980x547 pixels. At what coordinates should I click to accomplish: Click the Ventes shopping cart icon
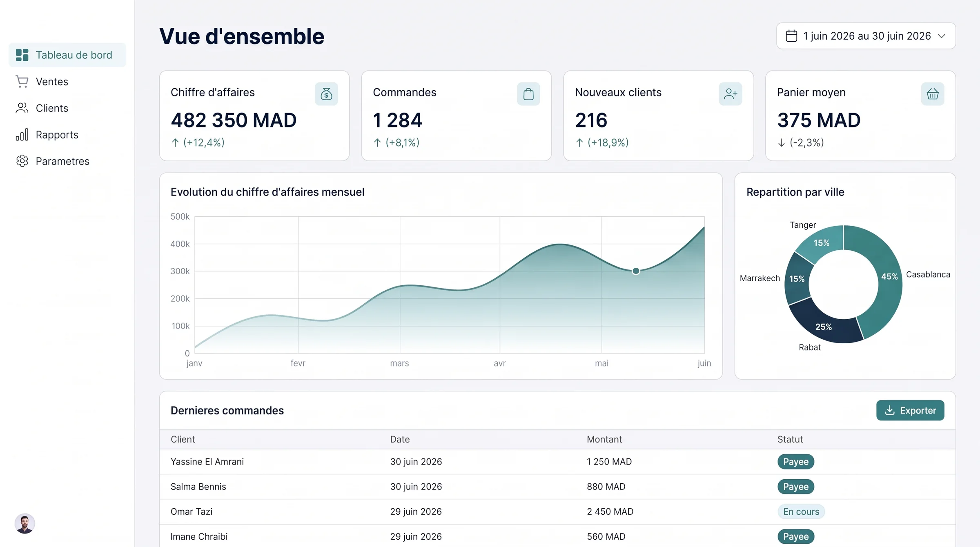point(22,82)
